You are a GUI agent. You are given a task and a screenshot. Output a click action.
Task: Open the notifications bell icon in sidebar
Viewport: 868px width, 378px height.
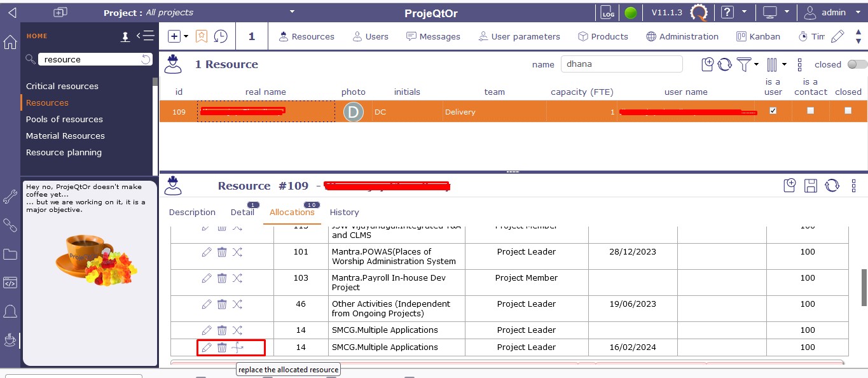pos(10,311)
